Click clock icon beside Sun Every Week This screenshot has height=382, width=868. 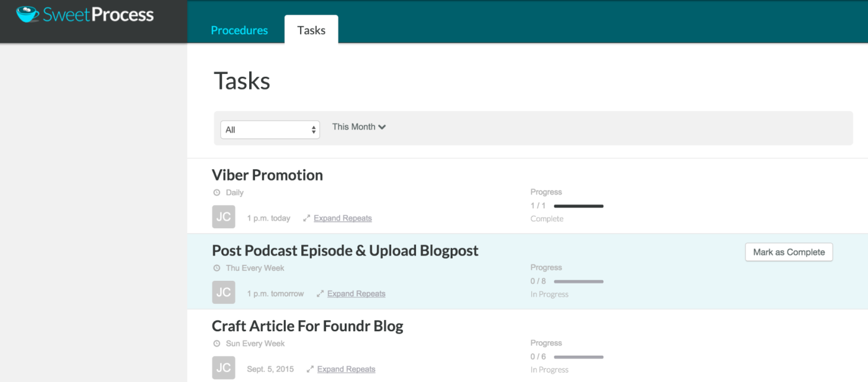[x=216, y=344]
